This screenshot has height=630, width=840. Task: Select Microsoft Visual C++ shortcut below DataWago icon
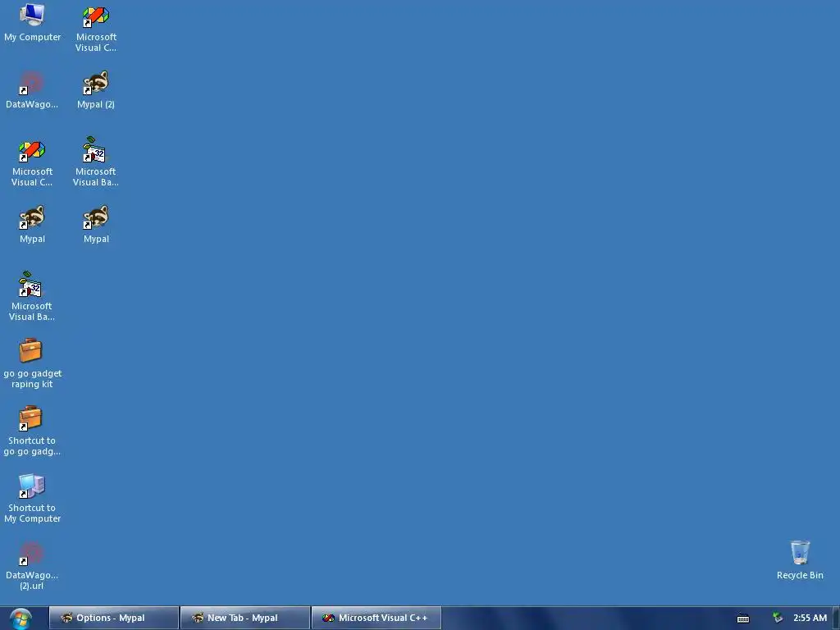(x=32, y=163)
